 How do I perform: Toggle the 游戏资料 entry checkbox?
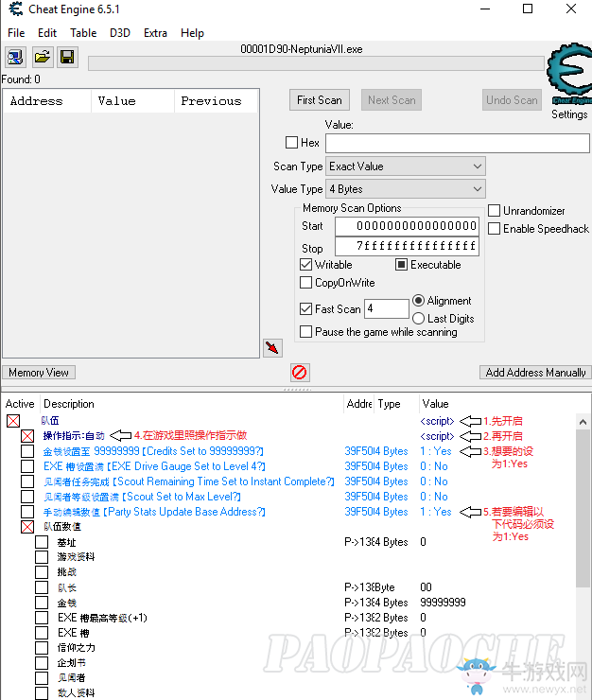click(x=42, y=557)
